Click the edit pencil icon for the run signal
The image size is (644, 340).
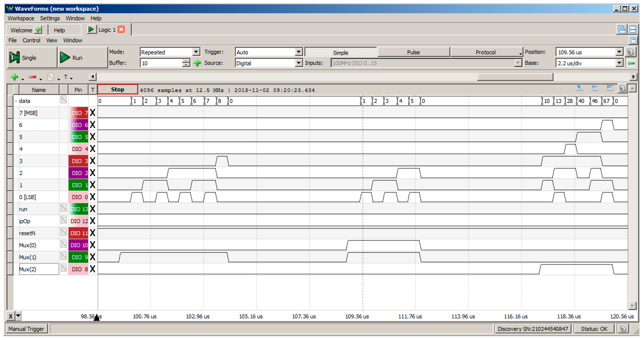[64, 208]
